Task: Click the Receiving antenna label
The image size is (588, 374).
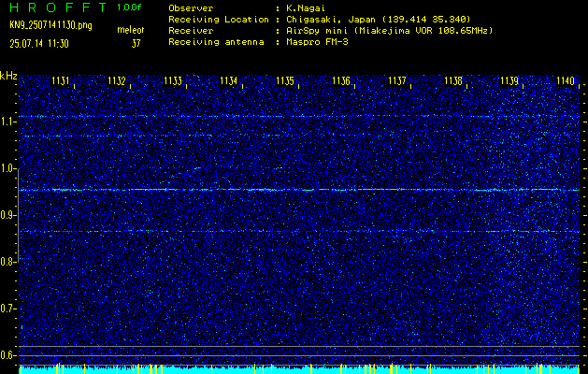Action: [216, 42]
